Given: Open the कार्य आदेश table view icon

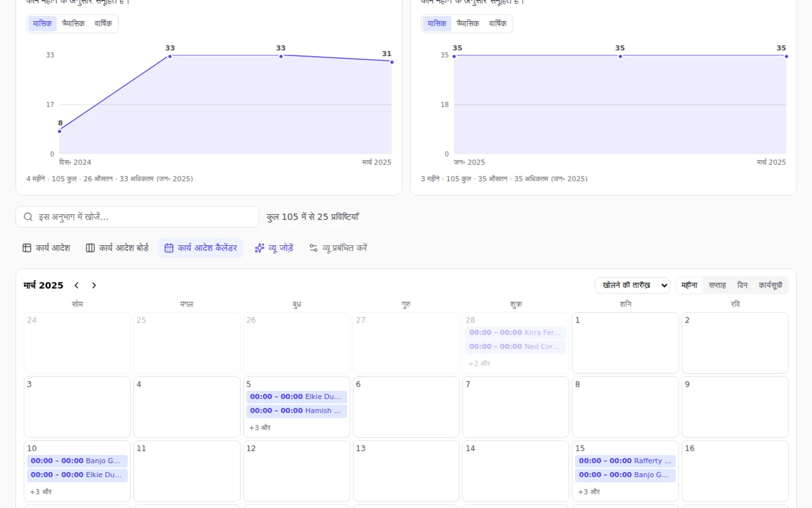Looking at the screenshot, I should pos(27,248).
